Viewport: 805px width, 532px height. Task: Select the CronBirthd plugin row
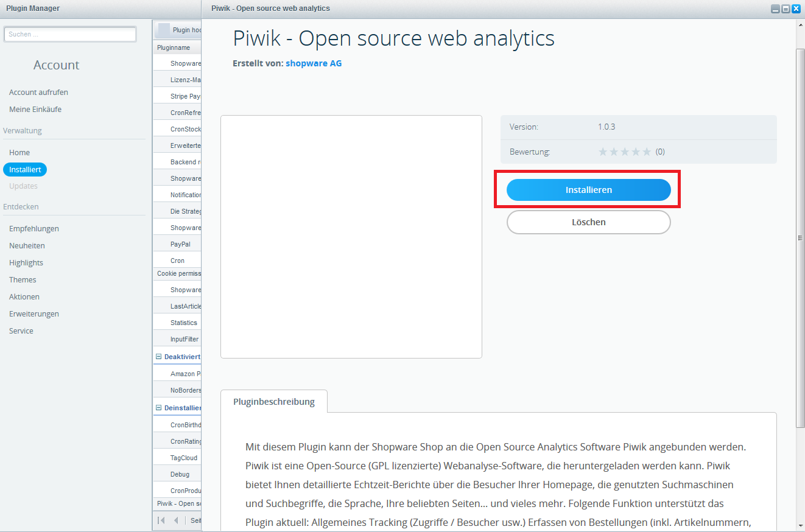coord(177,425)
